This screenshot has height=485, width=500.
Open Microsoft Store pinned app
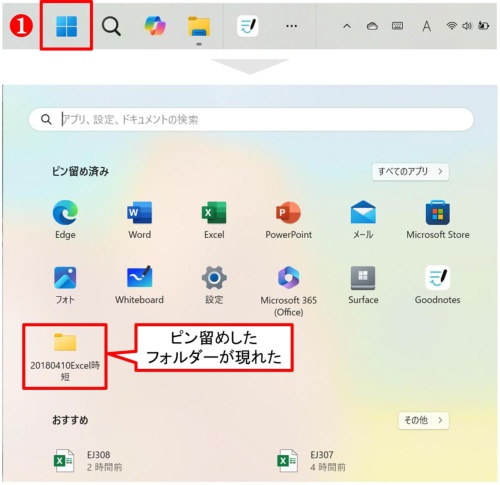tap(438, 220)
